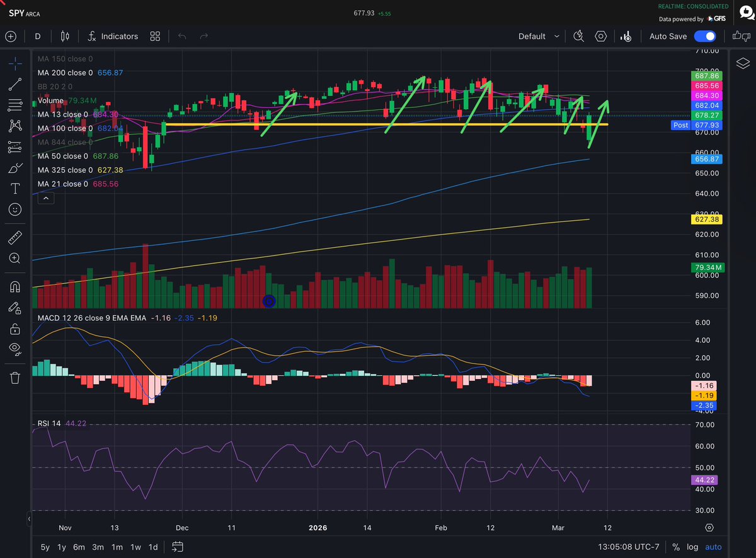Screen dimensions: 756x558
Task: Click the MA 150 close 0 legend
Action: tap(65, 59)
